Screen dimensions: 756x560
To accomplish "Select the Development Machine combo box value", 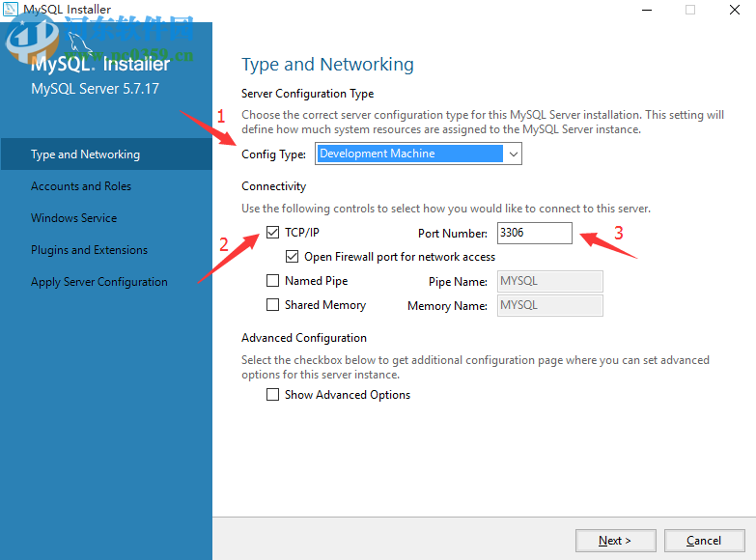I will point(409,154).
